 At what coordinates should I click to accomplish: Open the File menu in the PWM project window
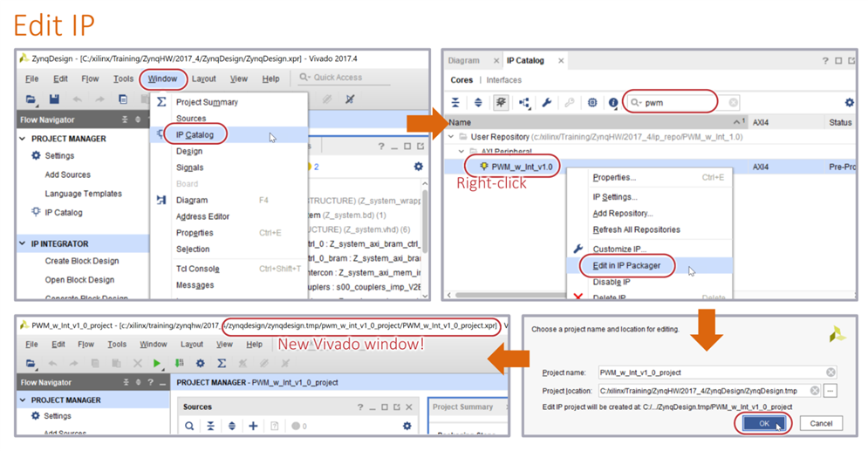31,345
